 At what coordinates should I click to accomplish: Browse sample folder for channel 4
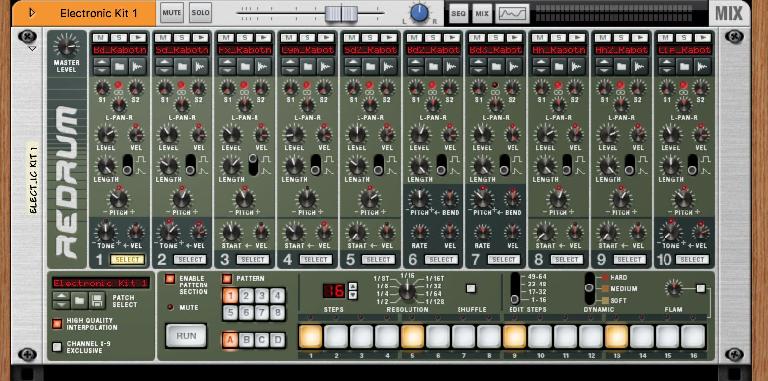(307, 66)
